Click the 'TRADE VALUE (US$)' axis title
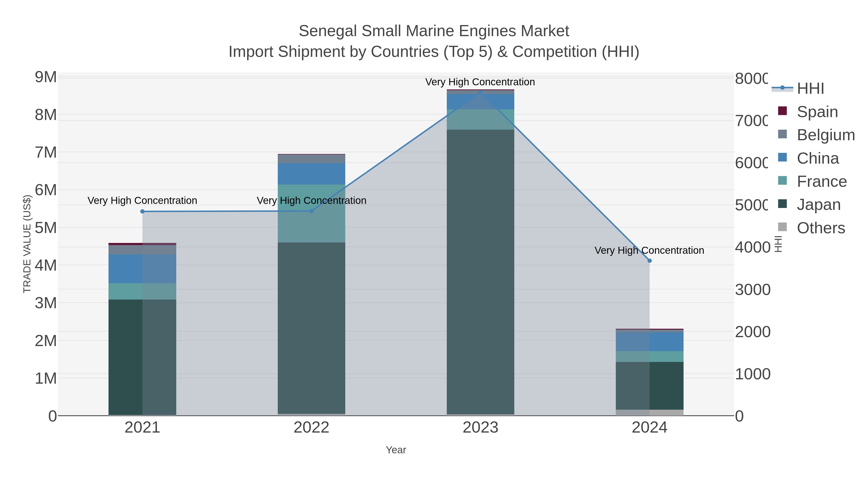This screenshot has width=868, height=488. tap(27, 244)
